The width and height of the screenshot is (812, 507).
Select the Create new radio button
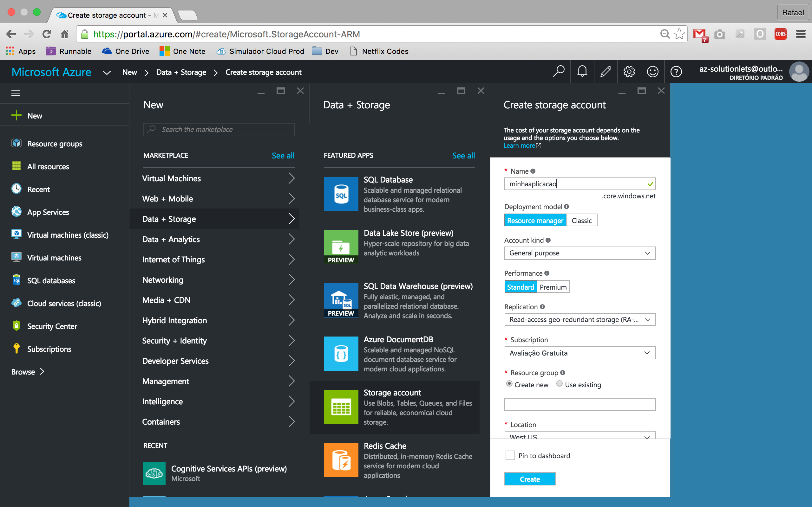[509, 384]
